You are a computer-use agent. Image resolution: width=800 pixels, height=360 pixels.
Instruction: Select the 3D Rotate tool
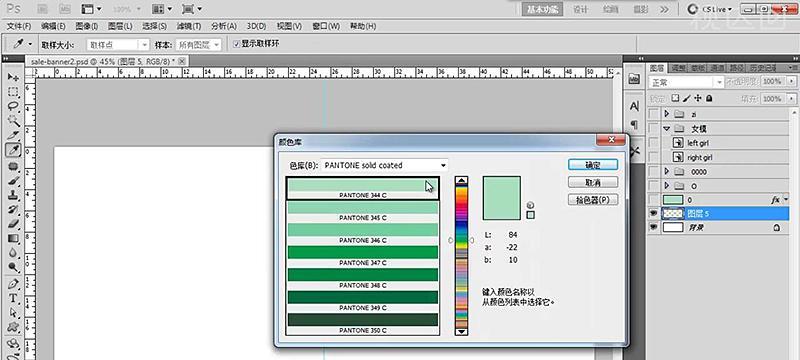coord(13,344)
